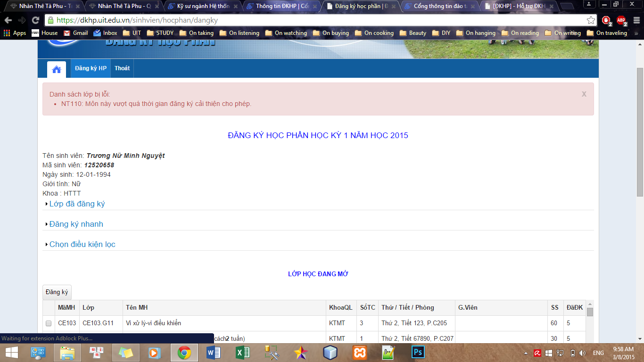The width and height of the screenshot is (644, 362).
Task: Open Excel from the taskbar
Action: click(243, 352)
